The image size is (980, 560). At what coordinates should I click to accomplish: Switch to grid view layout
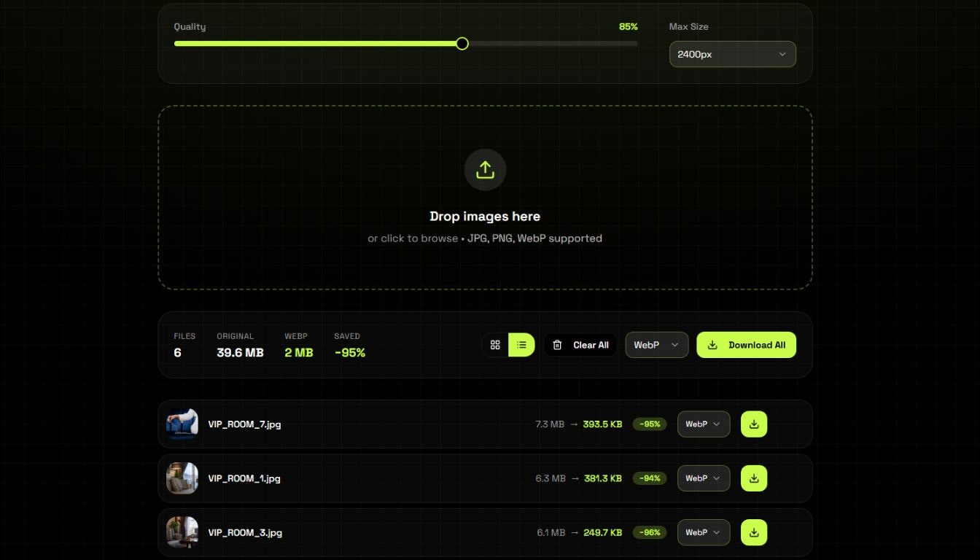pos(495,344)
